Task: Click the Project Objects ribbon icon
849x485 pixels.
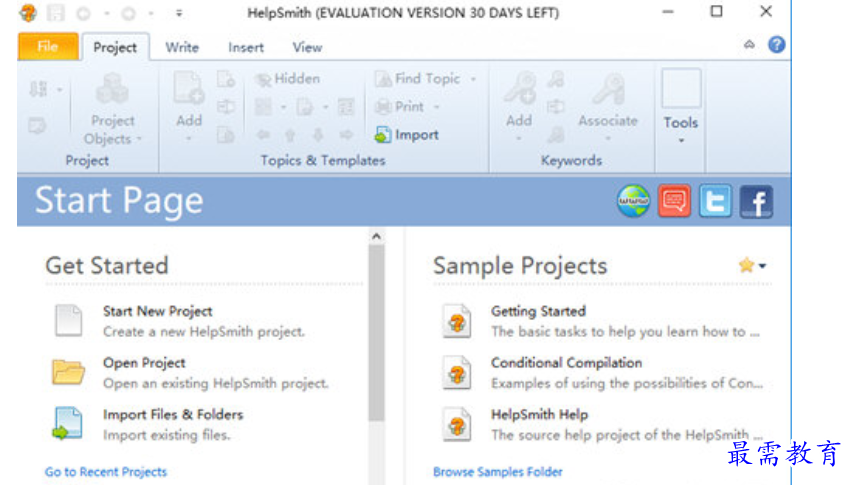Action: pos(112,89)
